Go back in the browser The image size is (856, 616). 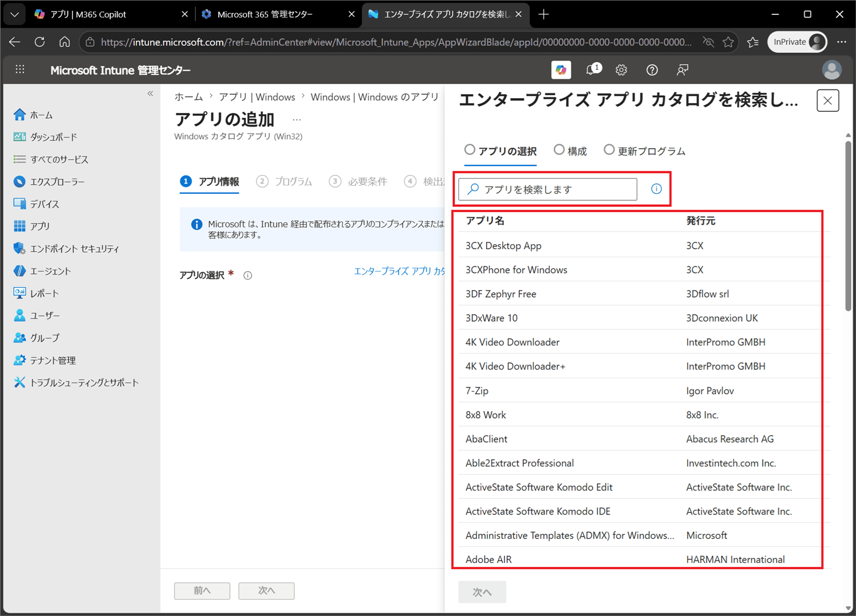(15, 42)
